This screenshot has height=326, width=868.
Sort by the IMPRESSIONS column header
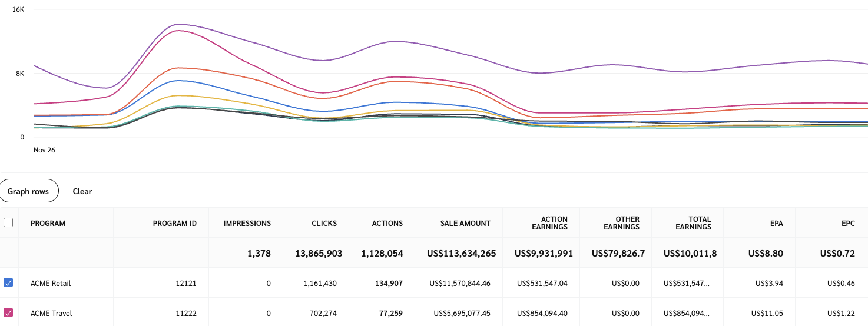pos(247,223)
